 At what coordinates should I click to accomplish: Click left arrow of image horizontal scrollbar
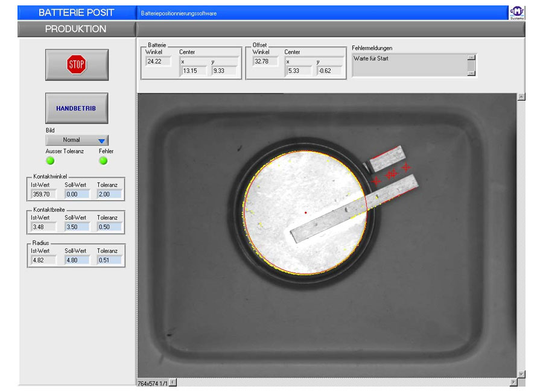point(173,382)
